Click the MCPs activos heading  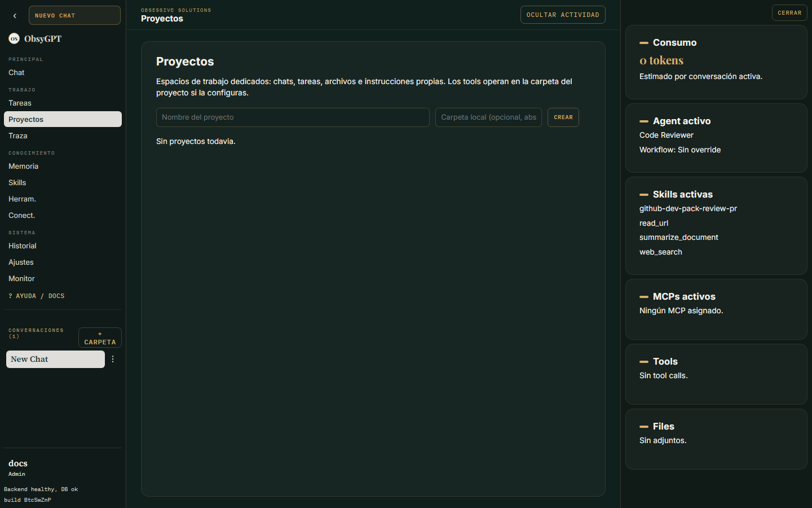684,297
